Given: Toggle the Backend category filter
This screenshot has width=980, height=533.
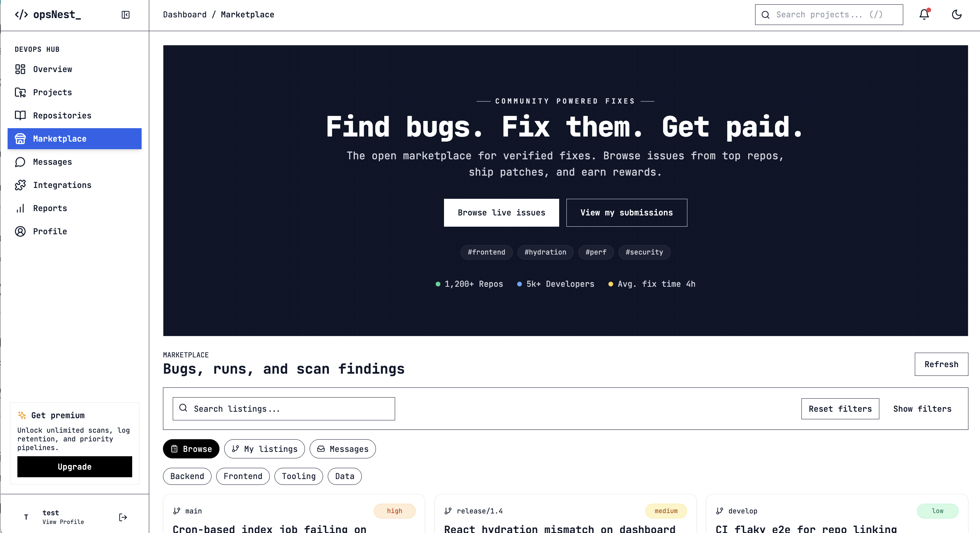Looking at the screenshot, I should click(187, 476).
